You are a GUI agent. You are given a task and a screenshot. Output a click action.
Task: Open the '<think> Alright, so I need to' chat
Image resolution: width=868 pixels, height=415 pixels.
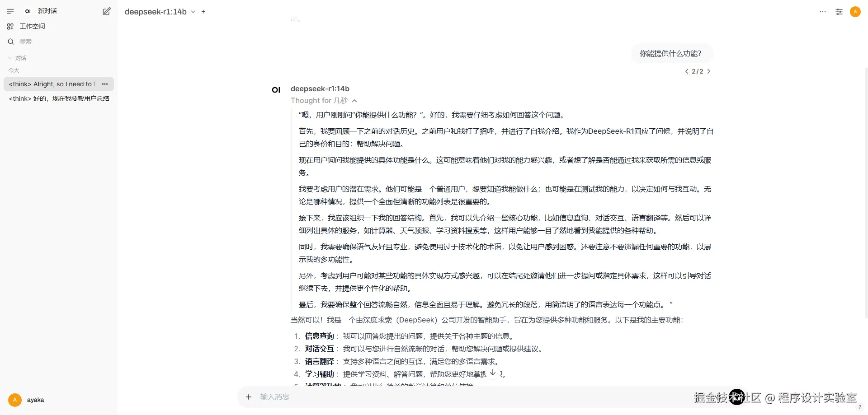(x=52, y=84)
